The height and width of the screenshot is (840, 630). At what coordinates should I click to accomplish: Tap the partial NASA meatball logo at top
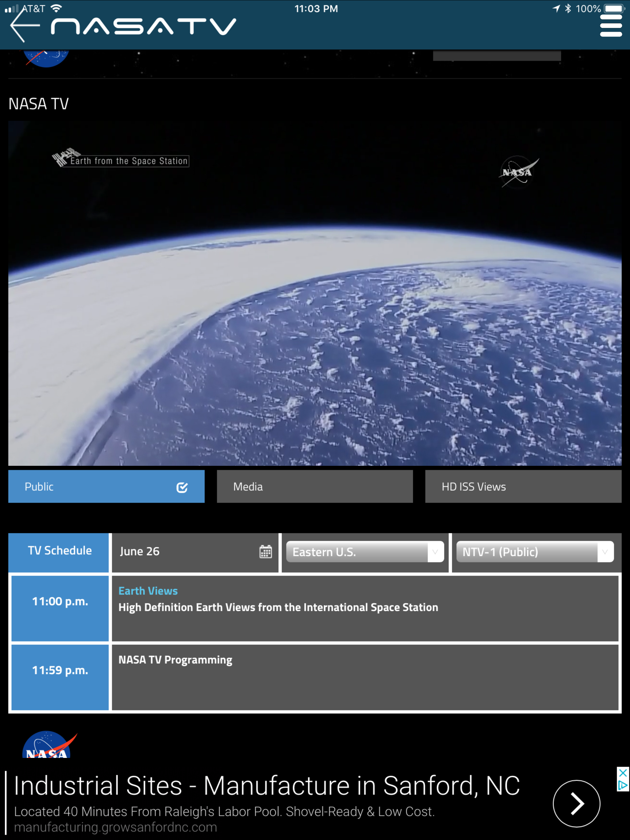tap(46, 58)
